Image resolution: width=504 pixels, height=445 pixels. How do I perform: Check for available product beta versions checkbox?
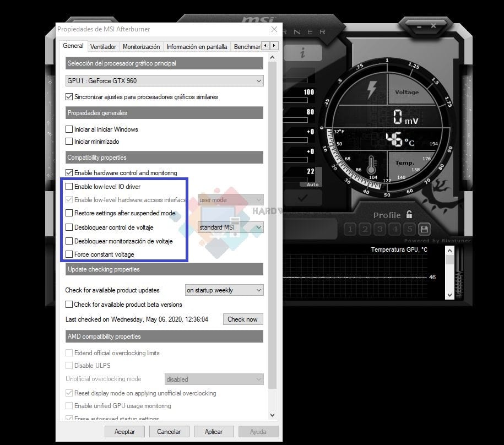[x=69, y=304]
